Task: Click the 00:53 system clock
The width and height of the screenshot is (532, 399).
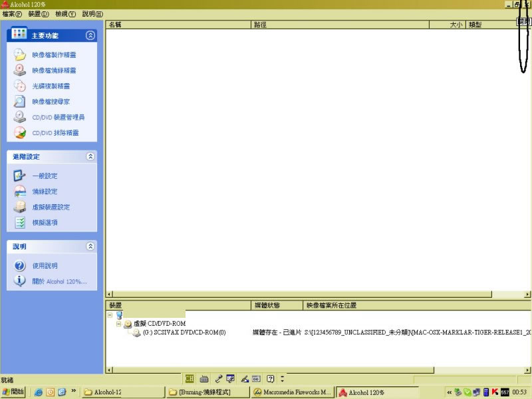Action: [519, 392]
